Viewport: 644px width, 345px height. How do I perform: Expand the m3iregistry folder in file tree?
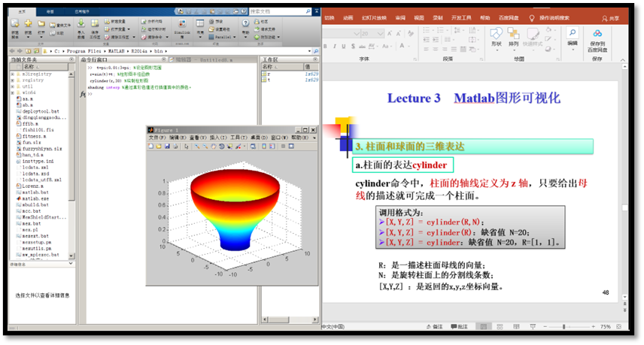[11, 74]
